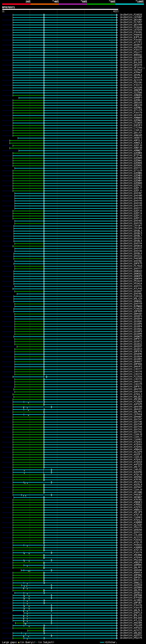Screen dimensions: 146x644
Task: Open hit UniRef100_Q9ZRV7
Action: (131, 45)
